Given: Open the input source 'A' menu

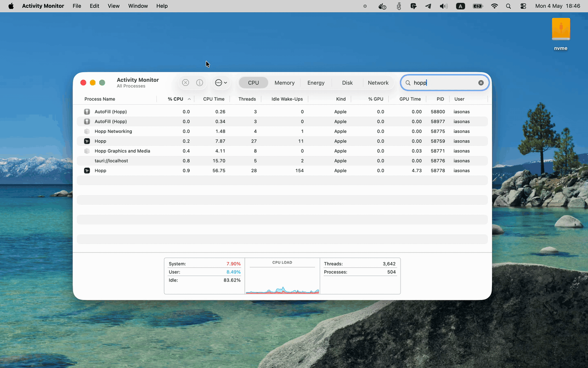Looking at the screenshot, I should 460,6.
